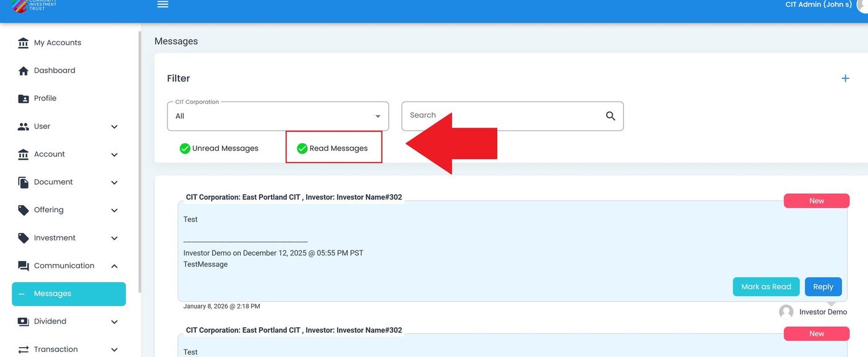Click the search magnifier icon
Image resolution: width=868 pixels, height=357 pixels.
(610, 116)
